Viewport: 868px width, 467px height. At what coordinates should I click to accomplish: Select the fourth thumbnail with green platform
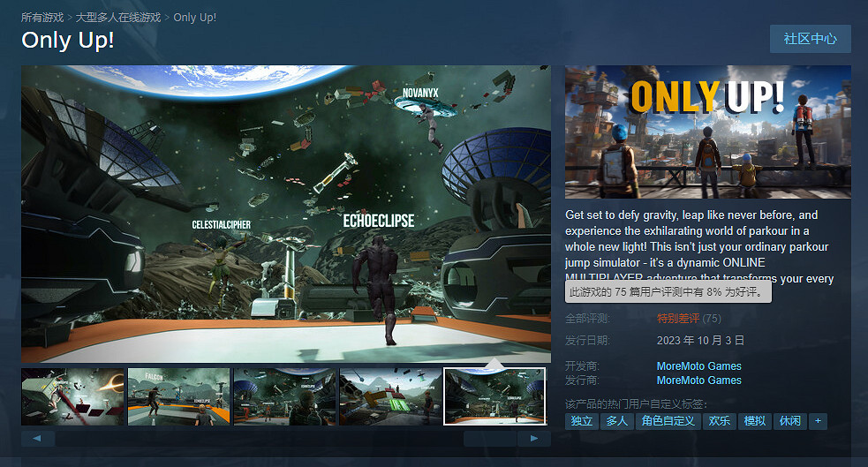click(390, 396)
